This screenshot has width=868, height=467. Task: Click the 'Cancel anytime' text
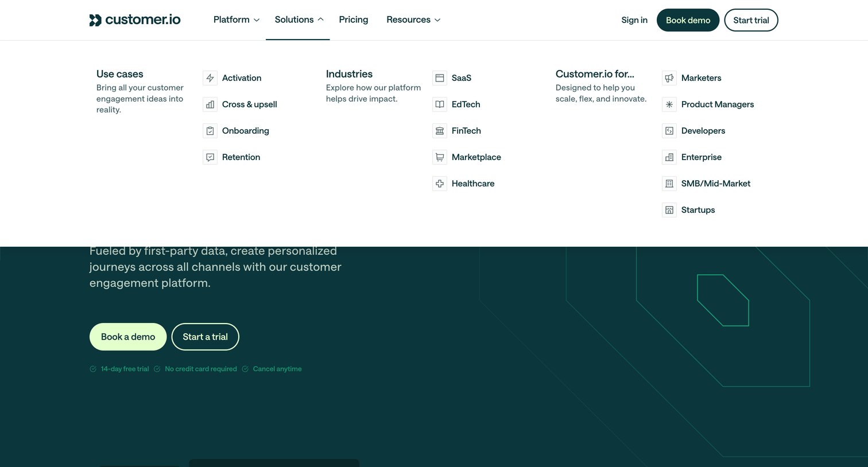tap(277, 369)
